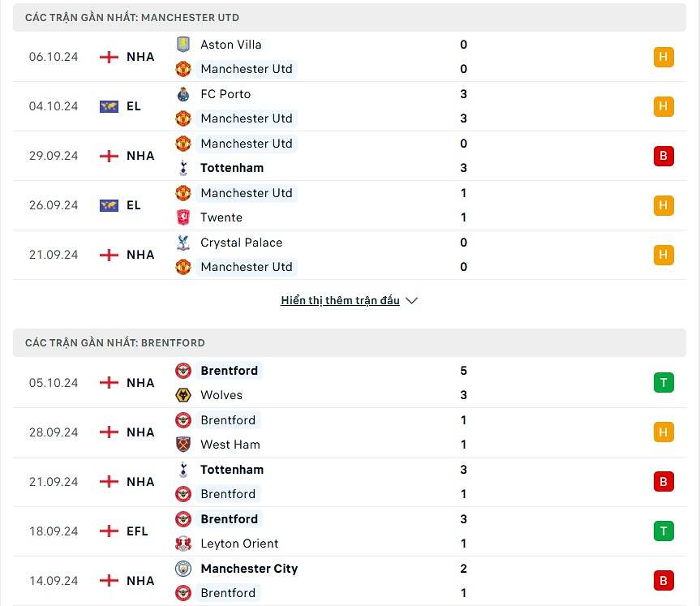
Task: Click the Leyton Orient club crest
Action: coord(183,544)
